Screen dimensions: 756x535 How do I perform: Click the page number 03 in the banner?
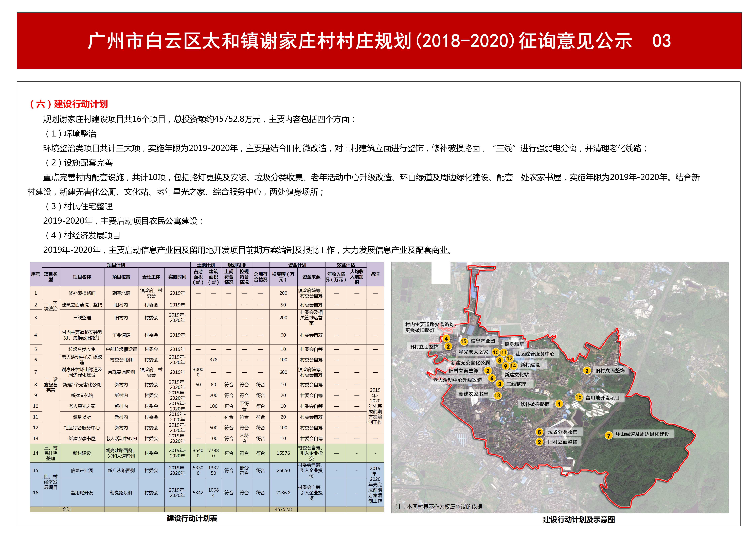(661, 41)
